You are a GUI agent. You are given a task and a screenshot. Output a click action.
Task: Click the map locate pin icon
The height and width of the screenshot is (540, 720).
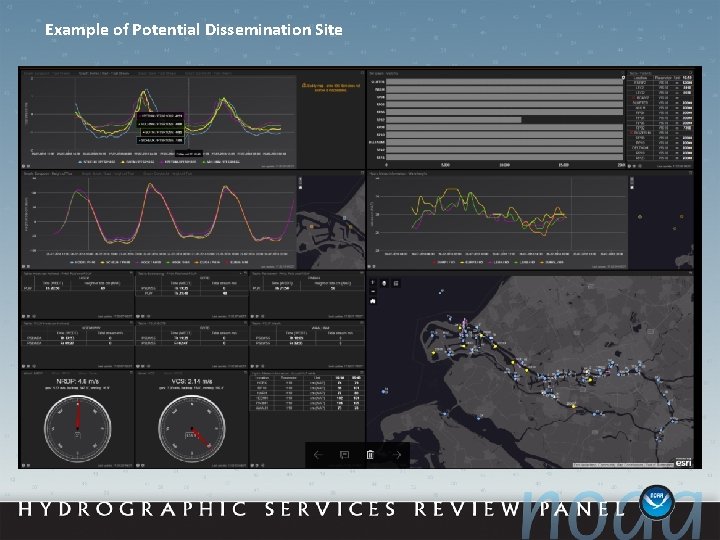point(384,283)
